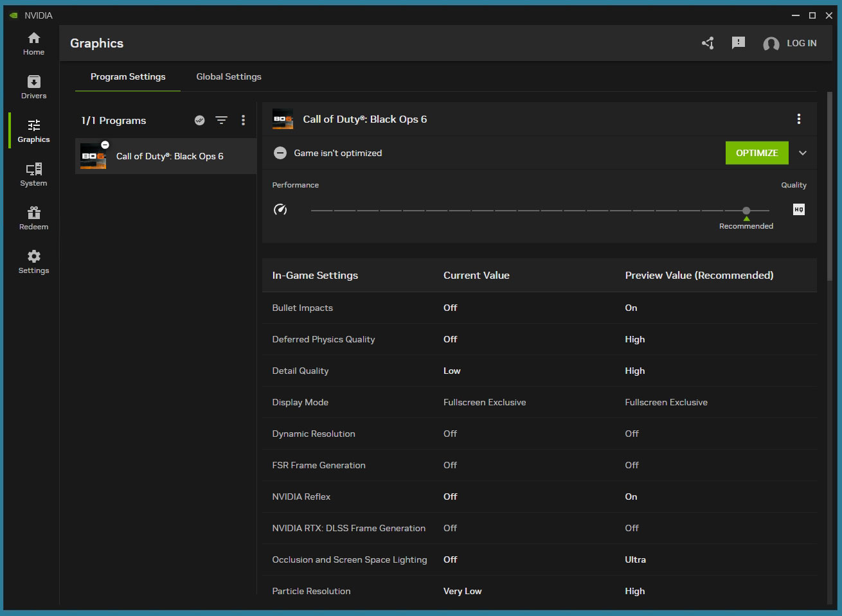Click the Detail Quality setting label
Screen dimensions: 842x616
click(300, 371)
